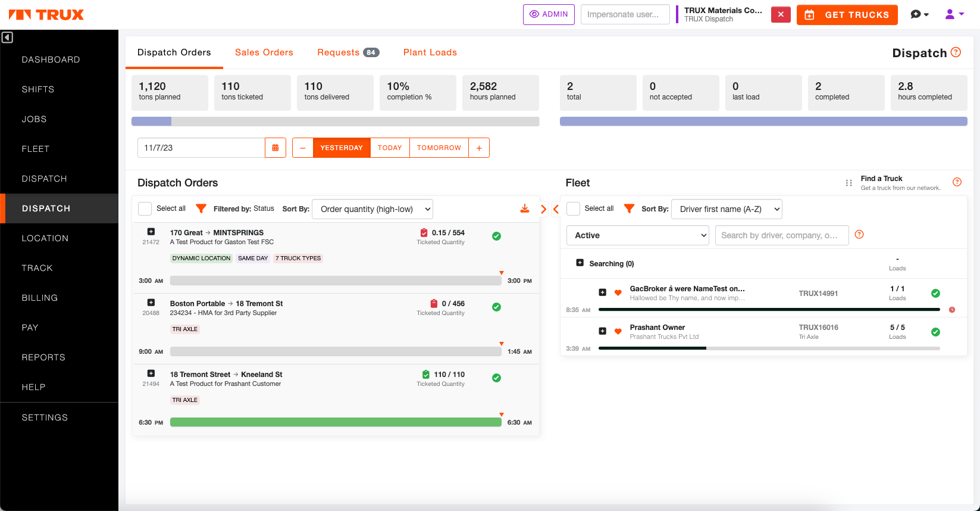Open the Plant Loads tab
The height and width of the screenshot is (511, 980).
[x=430, y=52]
